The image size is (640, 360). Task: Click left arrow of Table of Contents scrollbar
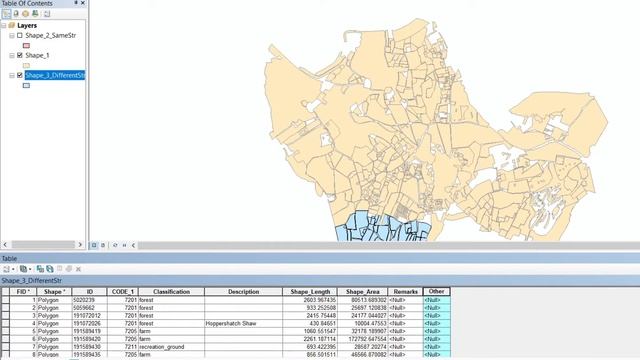(x=5, y=244)
